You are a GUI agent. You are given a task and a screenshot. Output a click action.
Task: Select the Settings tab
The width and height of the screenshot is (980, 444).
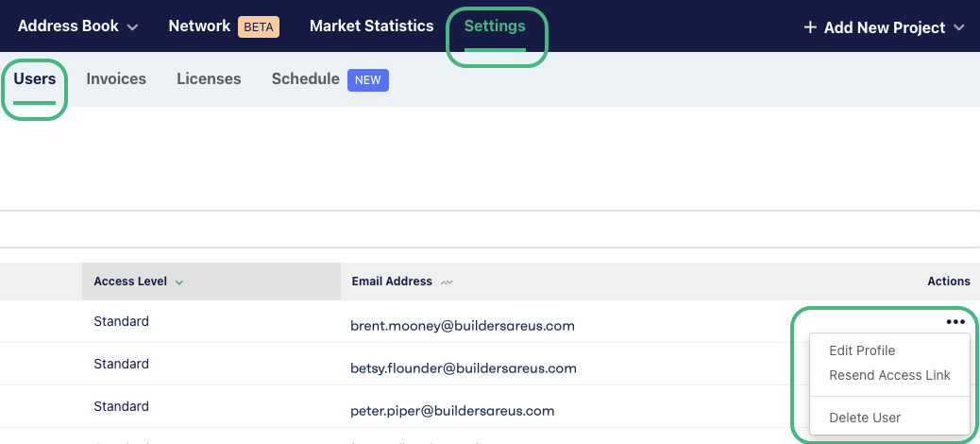point(495,26)
